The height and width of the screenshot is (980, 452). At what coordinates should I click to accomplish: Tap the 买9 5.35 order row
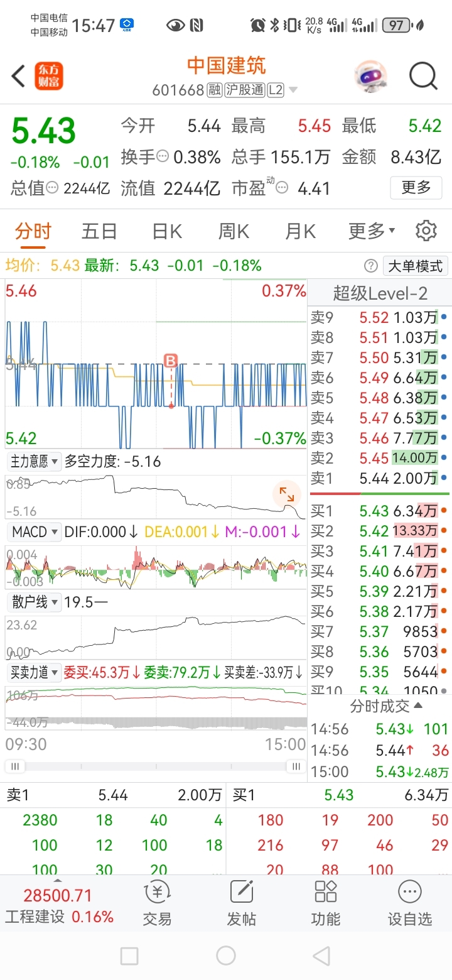point(379,672)
